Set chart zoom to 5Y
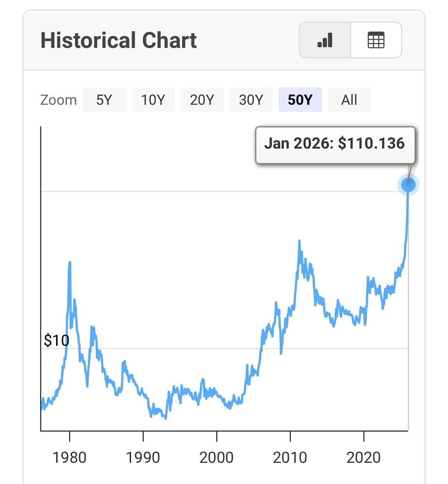Image resolution: width=448 pixels, height=484 pixels. (x=104, y=100)
